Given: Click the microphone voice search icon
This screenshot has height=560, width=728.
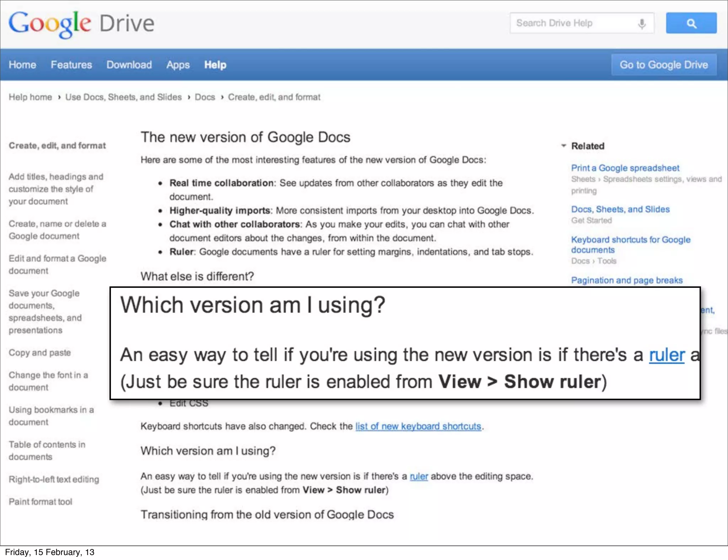Looking at the screenshot, I should click(x=642, y=24).
